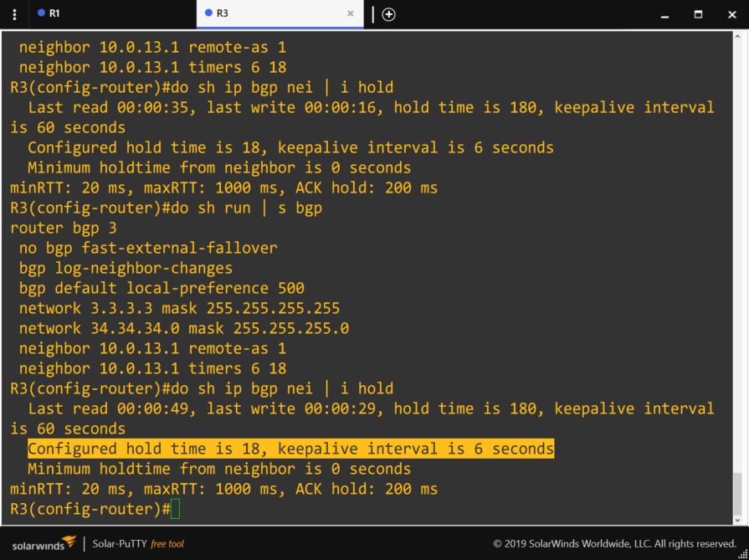Click the highlighted Configured hold time line

tap(290, 449)
